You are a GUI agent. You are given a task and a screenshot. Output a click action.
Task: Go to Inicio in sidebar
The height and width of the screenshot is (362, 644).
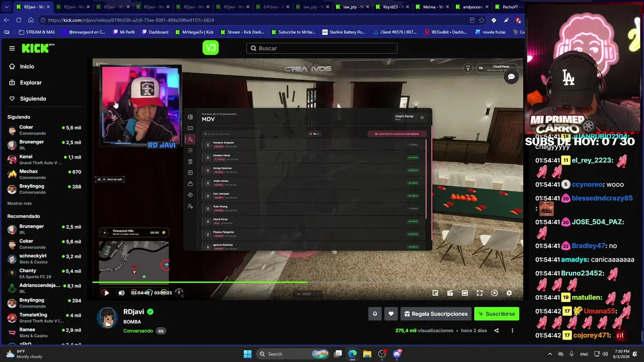[27, 66]
